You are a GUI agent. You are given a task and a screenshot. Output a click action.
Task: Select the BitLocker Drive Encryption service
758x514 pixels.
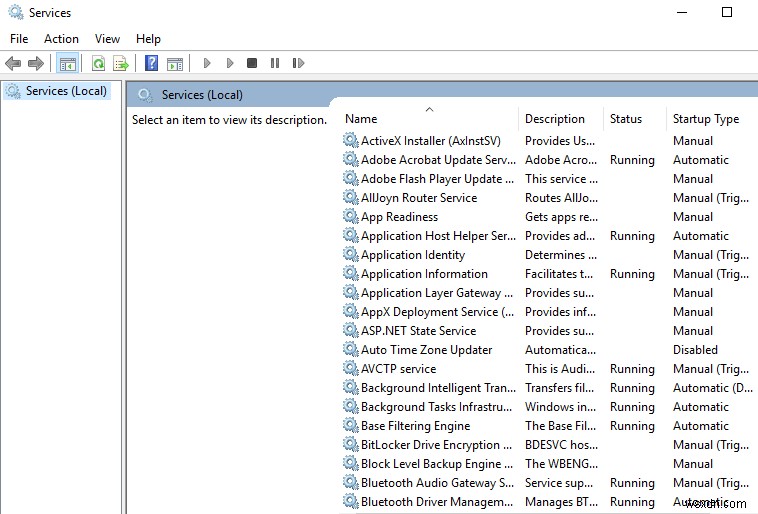(549, 445)
